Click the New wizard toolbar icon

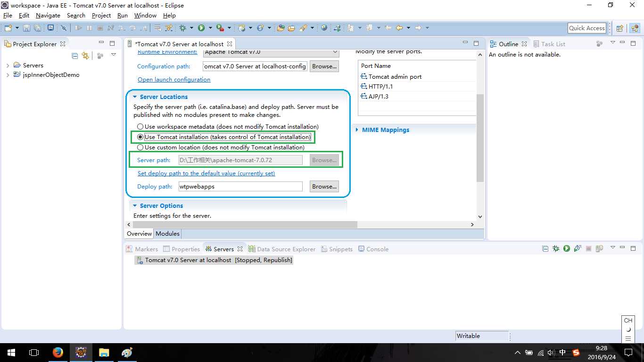(x=8, y=28)
